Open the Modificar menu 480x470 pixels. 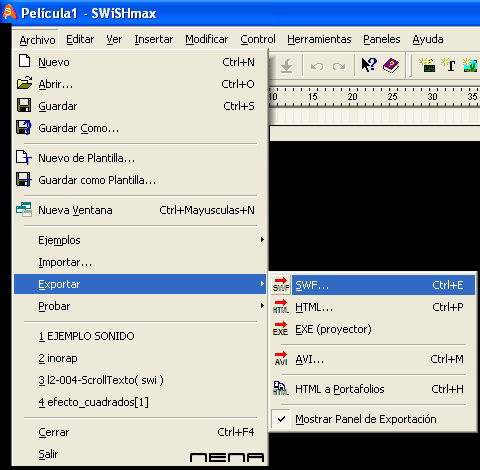207,39
